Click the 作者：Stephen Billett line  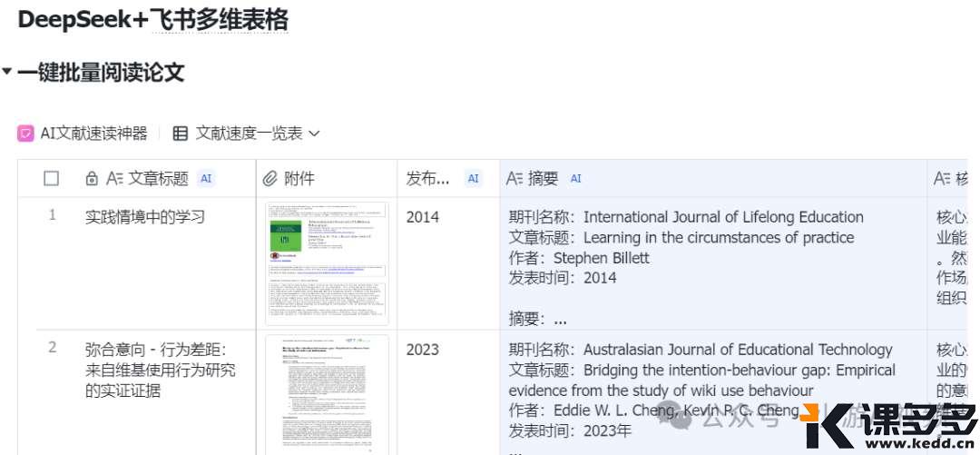pos(579,258)
